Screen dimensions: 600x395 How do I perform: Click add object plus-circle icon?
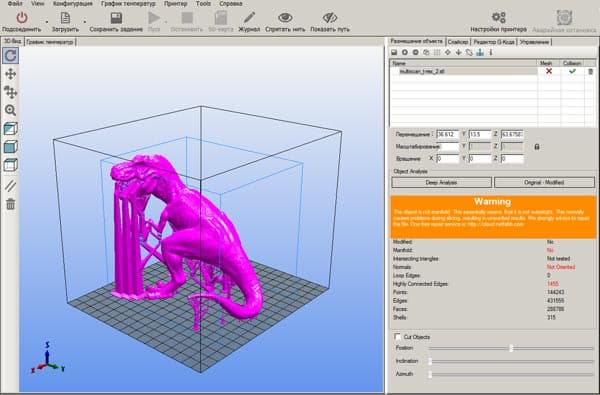tap(404, 52)
